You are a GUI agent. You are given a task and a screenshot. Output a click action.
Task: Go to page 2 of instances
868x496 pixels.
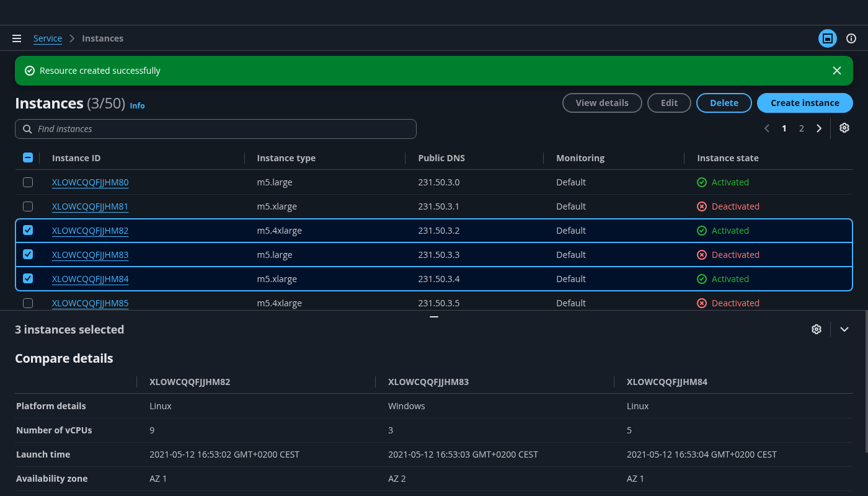802,128
